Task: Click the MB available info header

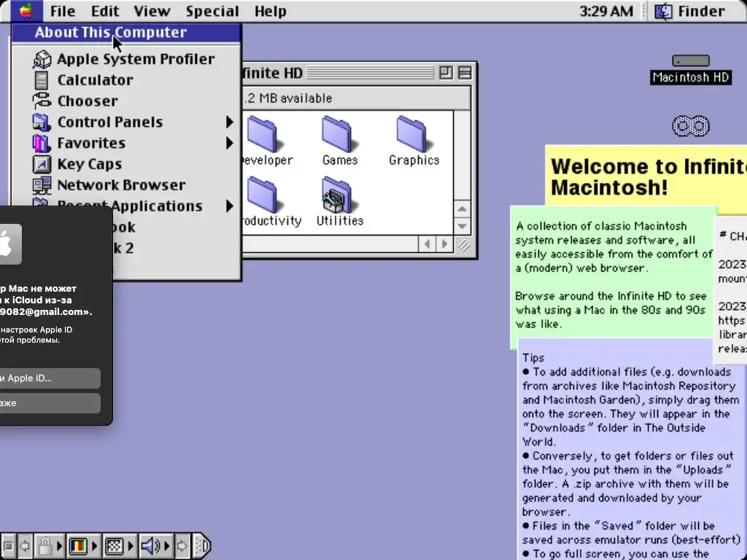Action: point(356,98)
